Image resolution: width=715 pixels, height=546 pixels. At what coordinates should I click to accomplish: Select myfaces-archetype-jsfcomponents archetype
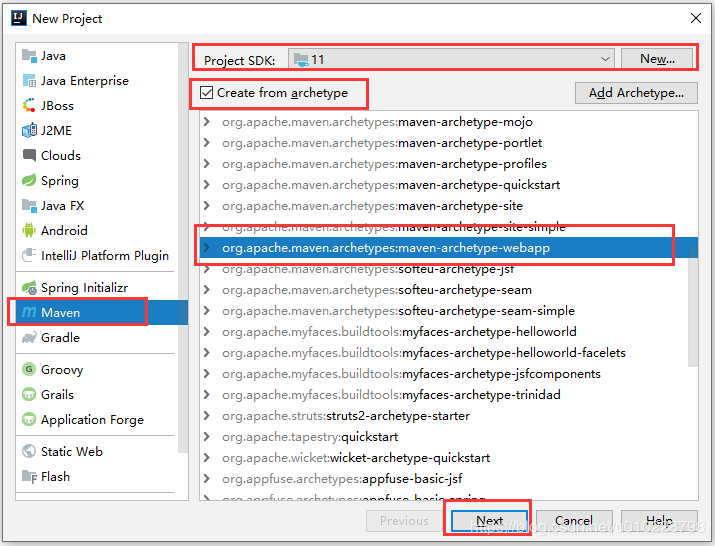pos(448,374)
